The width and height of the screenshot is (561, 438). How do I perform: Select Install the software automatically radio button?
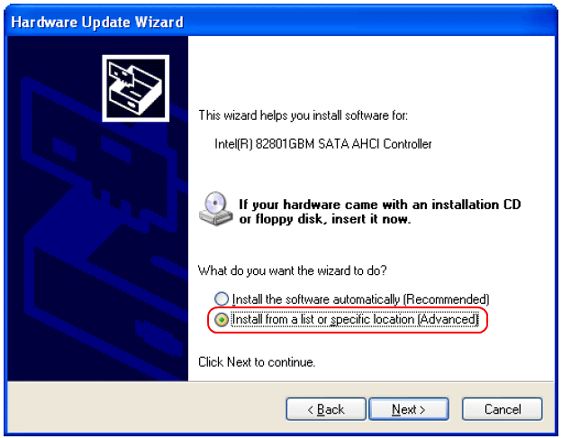click(221, 299)
